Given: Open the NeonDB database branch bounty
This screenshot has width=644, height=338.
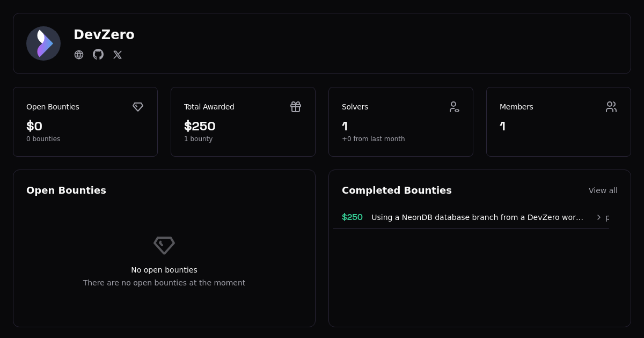Looking at the screenshot, I should 477,217.
